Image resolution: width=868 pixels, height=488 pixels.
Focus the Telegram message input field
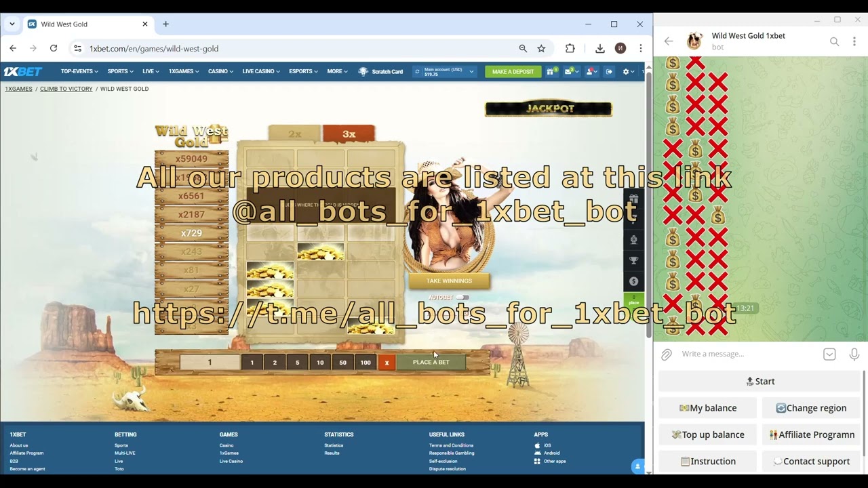[x=746, y=354]
